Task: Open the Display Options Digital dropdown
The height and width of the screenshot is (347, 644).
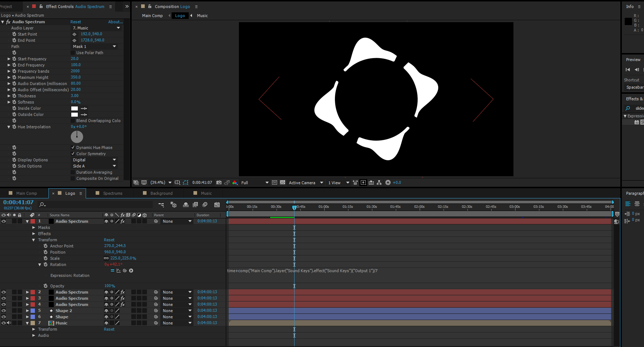Action: click(94, 160)
